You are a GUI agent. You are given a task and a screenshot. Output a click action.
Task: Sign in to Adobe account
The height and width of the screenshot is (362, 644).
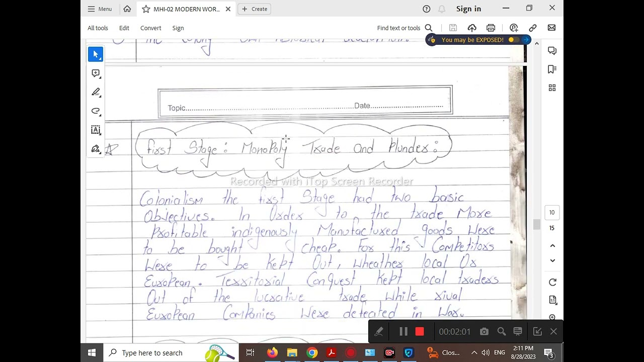tap(468, 9)
